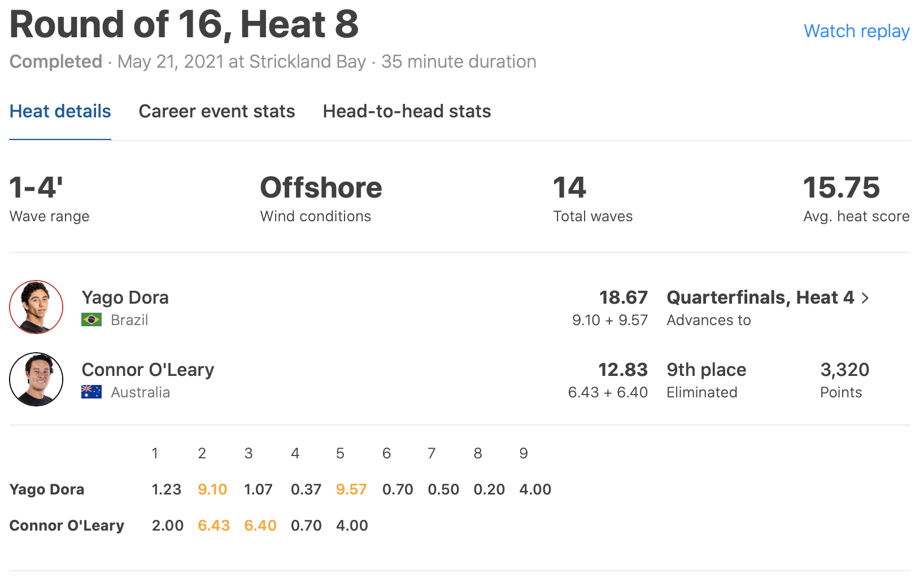The image size is (924, 578).
Task: Click the Australia flag icon
Action: [91, 392]
